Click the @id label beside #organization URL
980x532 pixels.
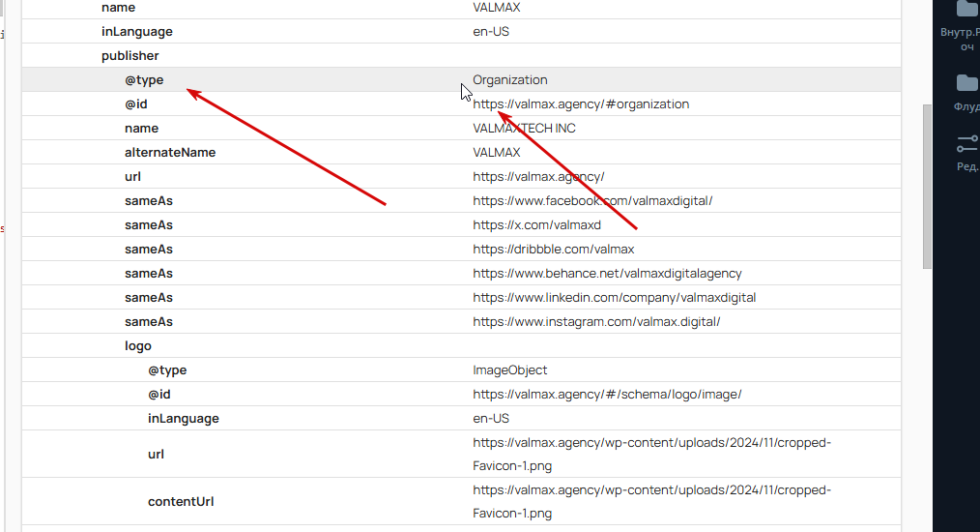[135, 103]
